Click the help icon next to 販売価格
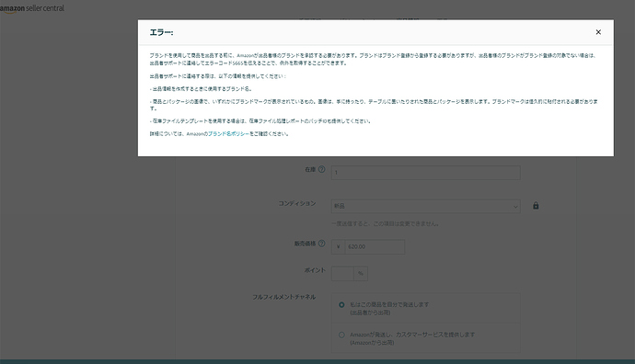The height and width of the screenshot is (364, 635). (x=321, y=244)
